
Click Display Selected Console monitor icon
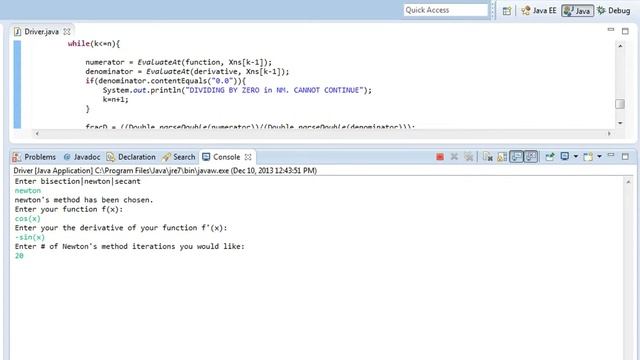[x=565, y=156]
